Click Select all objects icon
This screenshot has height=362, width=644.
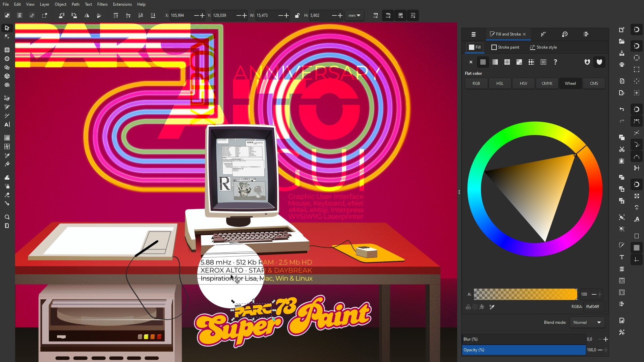(7, 15)
